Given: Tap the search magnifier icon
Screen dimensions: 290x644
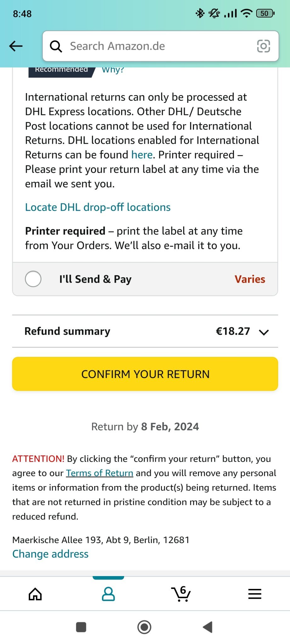Looking at the screenshot, I should (x=56, y=46).
